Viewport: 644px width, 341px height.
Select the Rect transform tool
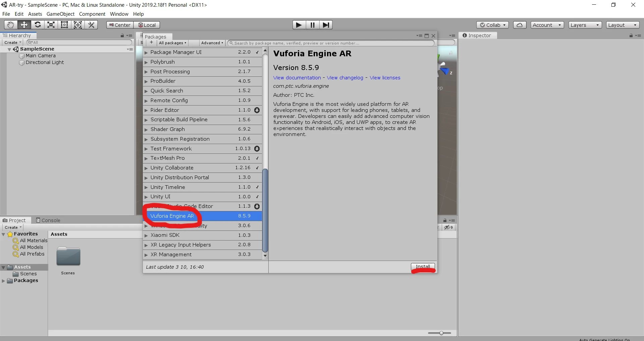click(x=64, y=25)
